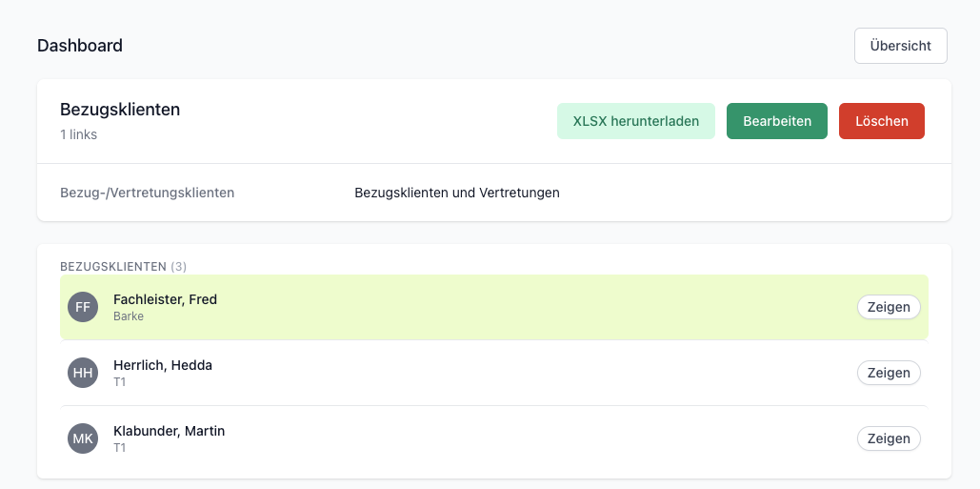980x489 pixels.
Task: Download the XLSX file
Action: tap(635, 121)
